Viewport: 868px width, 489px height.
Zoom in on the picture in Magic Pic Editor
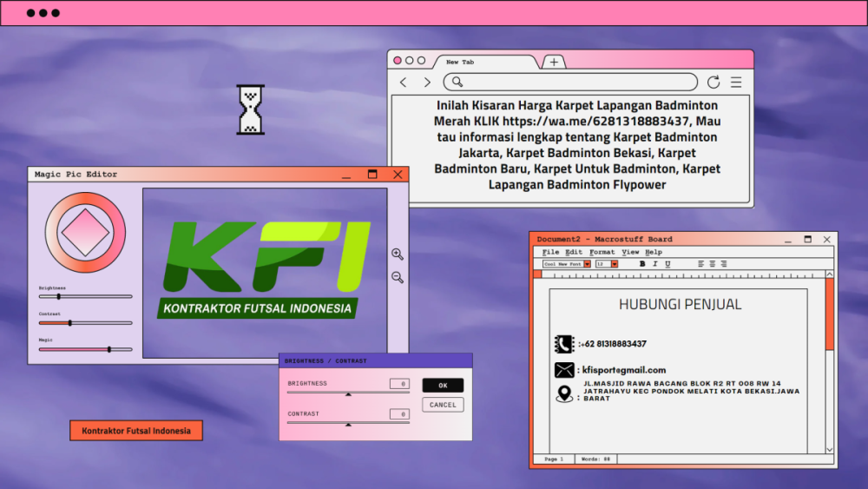coord(398,254)
